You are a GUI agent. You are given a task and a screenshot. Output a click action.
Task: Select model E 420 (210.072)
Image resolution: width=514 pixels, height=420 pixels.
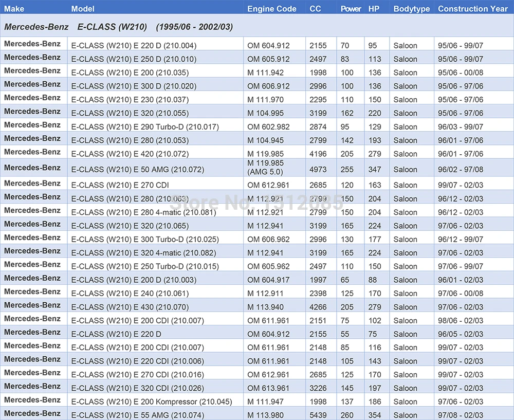[130, 154]
